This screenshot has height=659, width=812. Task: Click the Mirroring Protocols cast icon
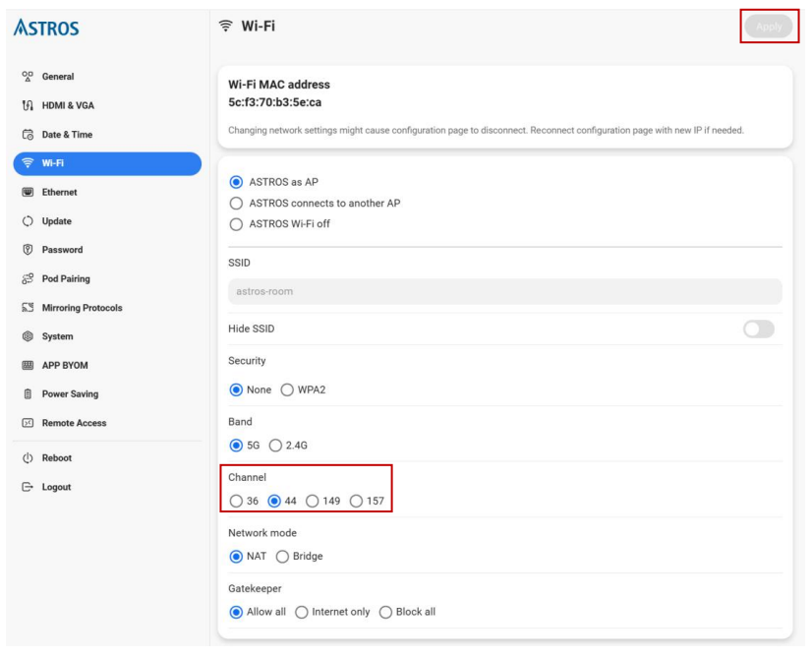click(28, 308)
